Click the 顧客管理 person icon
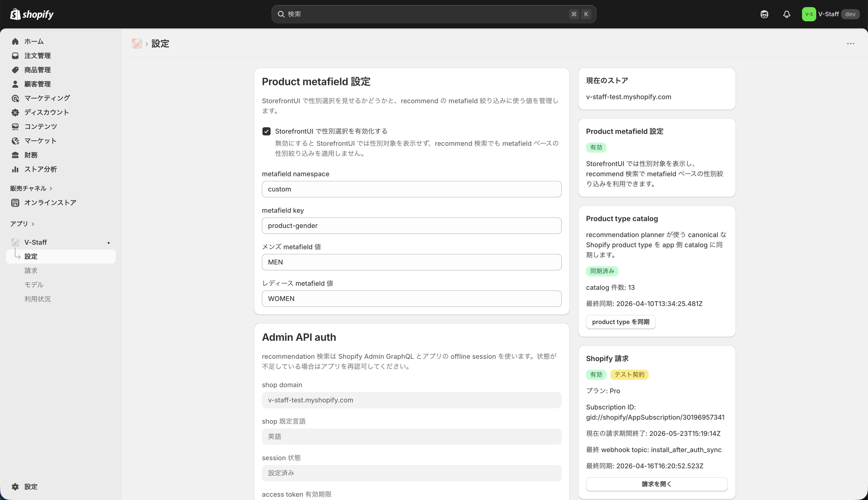868x500 pixels. pos(15,84)
